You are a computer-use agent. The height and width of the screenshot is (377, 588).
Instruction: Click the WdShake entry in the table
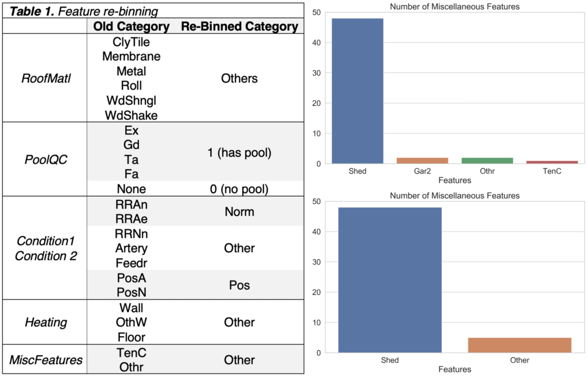coord(131,115)
